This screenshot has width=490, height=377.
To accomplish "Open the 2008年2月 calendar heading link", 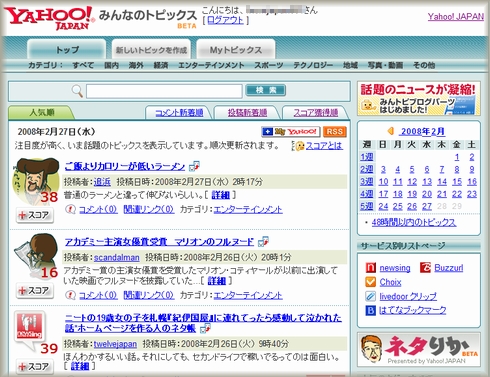I will pos(422,131).
